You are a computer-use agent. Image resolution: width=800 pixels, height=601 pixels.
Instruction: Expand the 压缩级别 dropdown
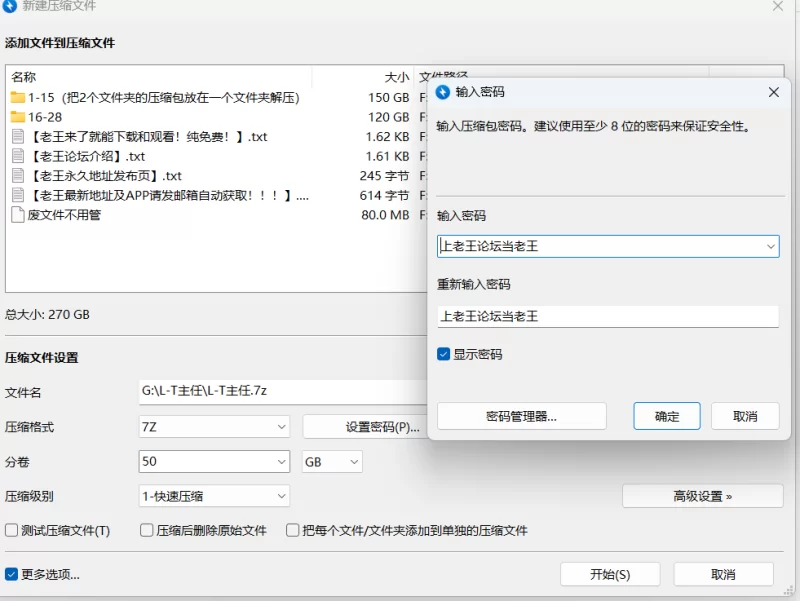(x=214, y=496)
